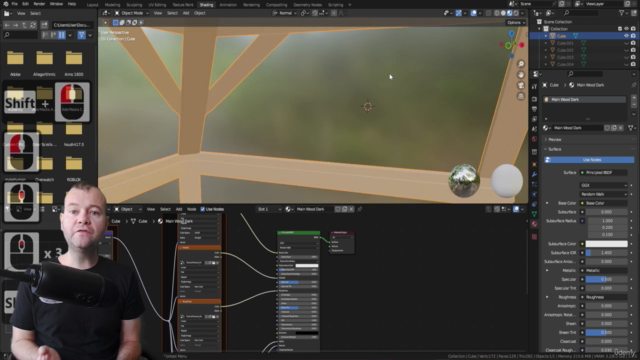This screenshot has height=360, width=640.
Task: Open the Edit menu
Action: click(25, 4)
